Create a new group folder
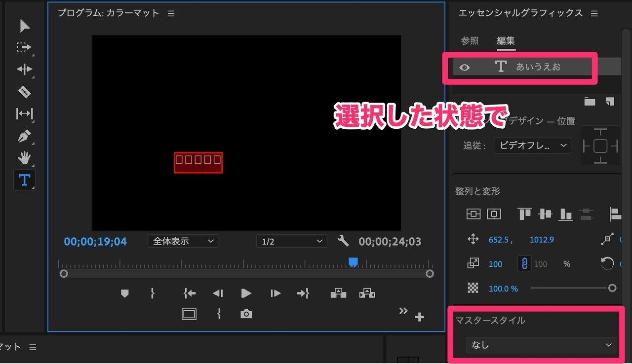Screen dimensions: 632x364 pos(590,102)
